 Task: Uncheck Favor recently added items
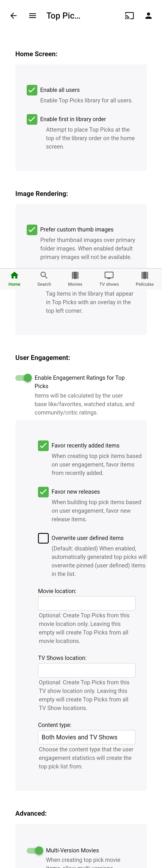click(x=43, y=445)
